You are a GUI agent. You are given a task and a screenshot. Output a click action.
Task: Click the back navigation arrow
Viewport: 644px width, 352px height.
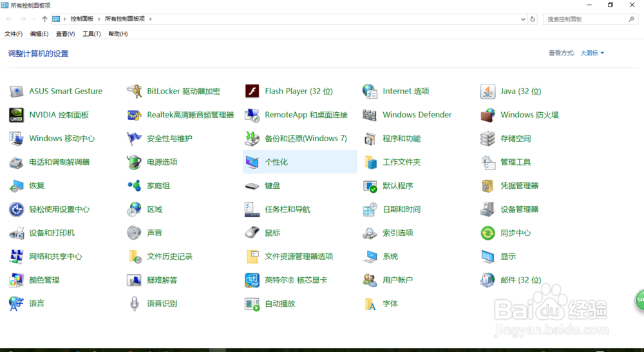(x=9, y=19)
